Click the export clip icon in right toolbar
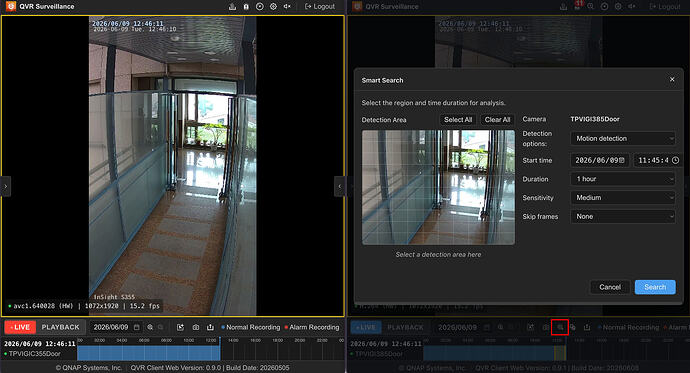 531,327
